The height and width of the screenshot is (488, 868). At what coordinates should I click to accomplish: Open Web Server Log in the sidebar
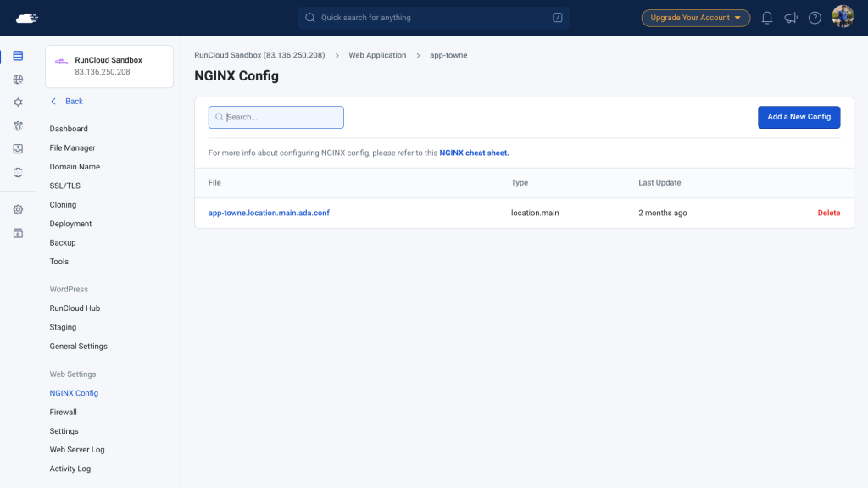[77, 450]
